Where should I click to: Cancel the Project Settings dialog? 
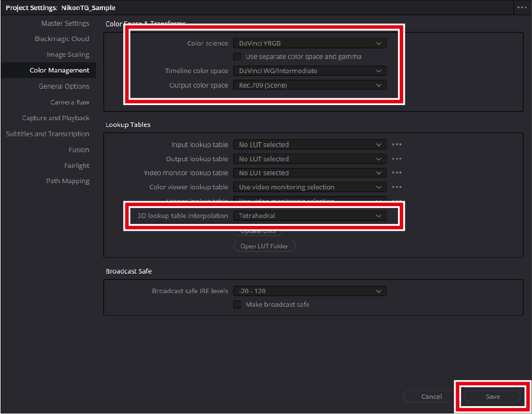(x=431, y=397)
